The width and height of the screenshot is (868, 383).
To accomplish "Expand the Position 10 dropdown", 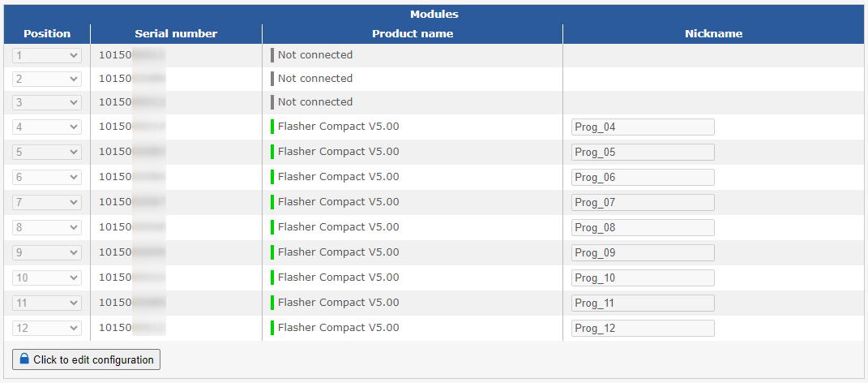I will click(47, 278).
